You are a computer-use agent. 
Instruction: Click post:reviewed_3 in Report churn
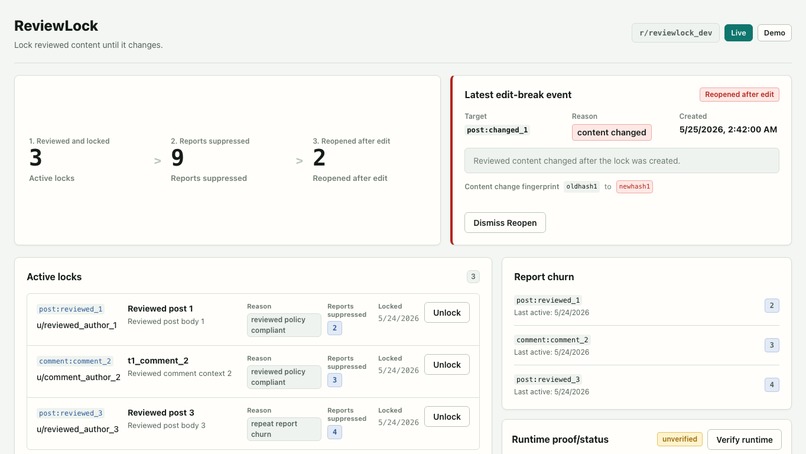click(x=547, y=379)
